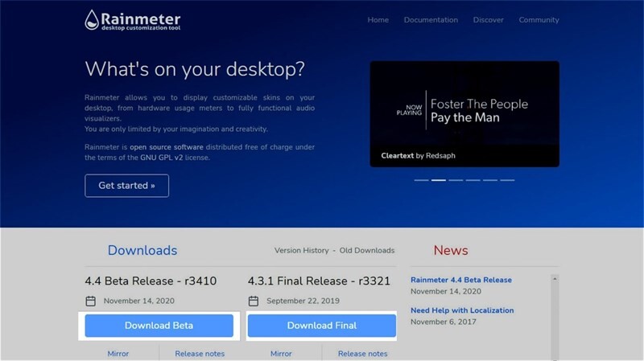This screenshot has width=644, height=361.
Task: Click the calendar icon beside September 22, 2019
Action: point(254,301)
